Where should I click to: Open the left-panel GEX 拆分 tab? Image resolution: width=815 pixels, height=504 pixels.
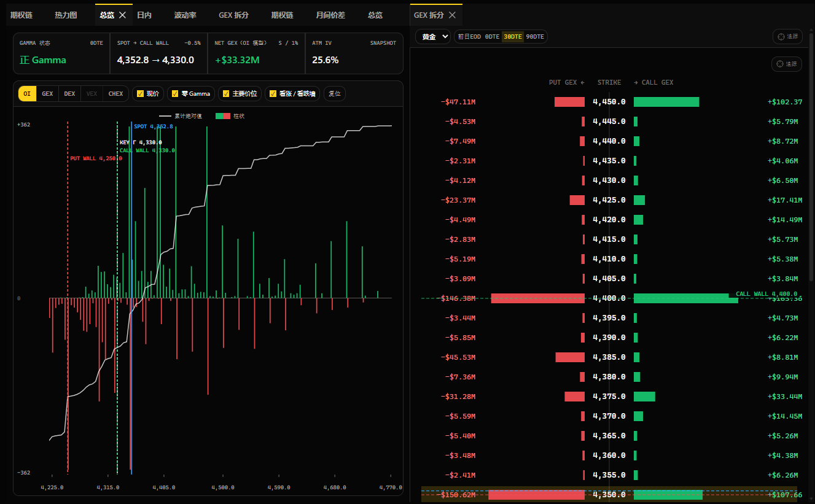point(233,15)
